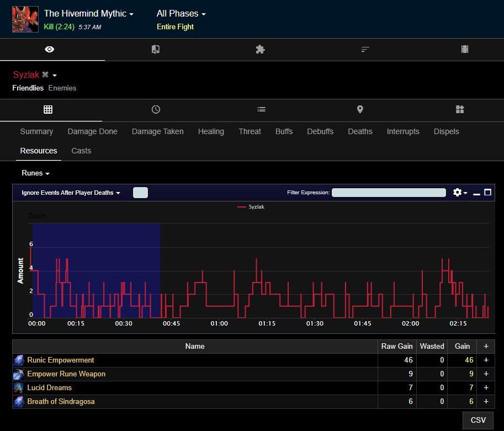The image size is (504, 431).
Task: Open Runic Empowerment ability link
Action: [61, 360]
